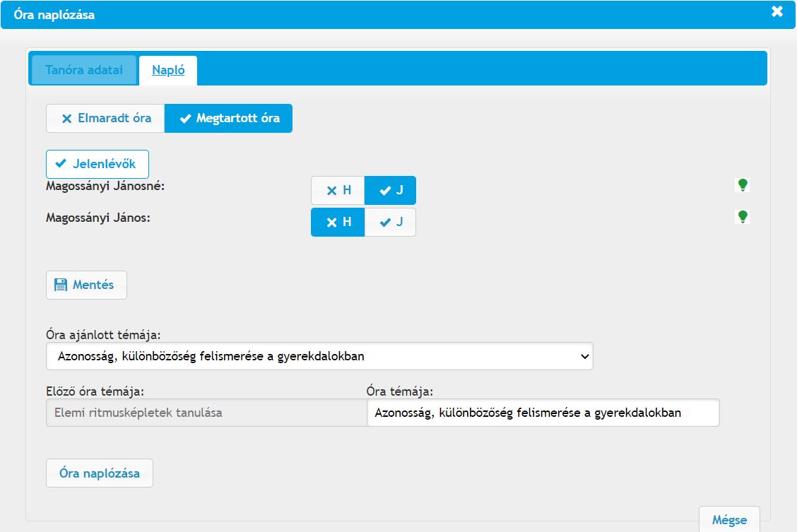Set Magossányi János to absent (H)
This screenshot has width=797, height=532.
click(x=338, y=222)
